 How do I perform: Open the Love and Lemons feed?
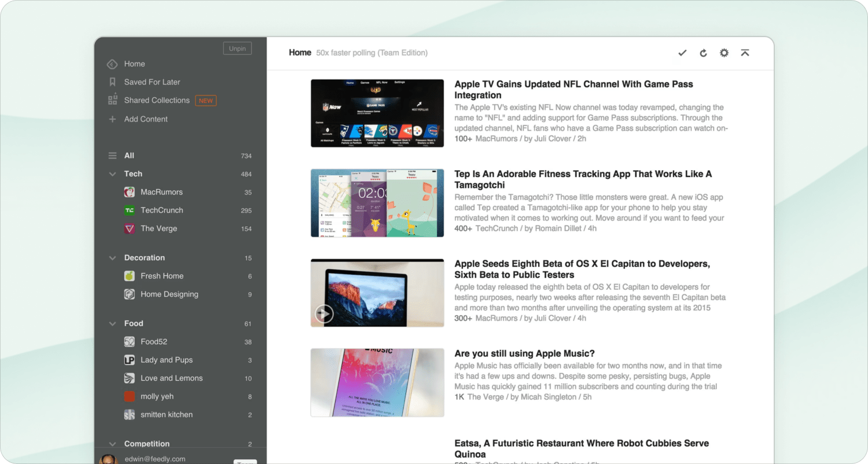tap(172, 378)
